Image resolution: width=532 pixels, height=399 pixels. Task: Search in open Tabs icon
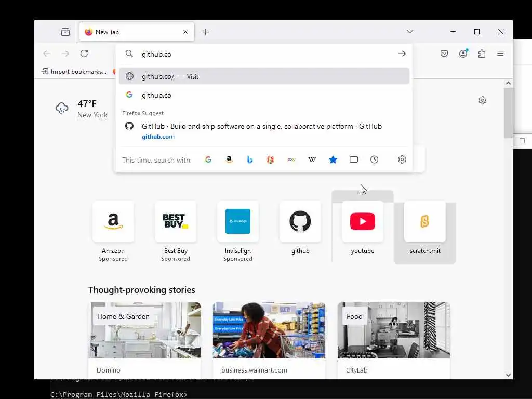(354, 160)
